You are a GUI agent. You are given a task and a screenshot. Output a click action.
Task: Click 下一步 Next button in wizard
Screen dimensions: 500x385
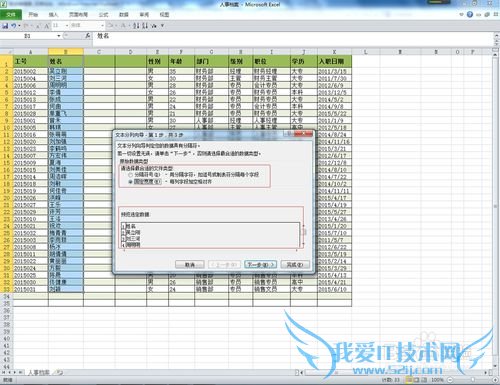pos(260,265)
